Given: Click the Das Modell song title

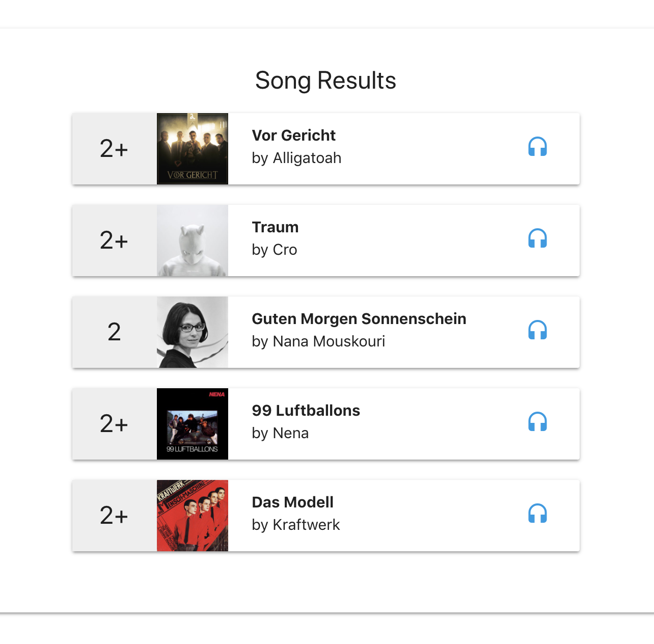Looking at the screenshot, I should 293,502.
